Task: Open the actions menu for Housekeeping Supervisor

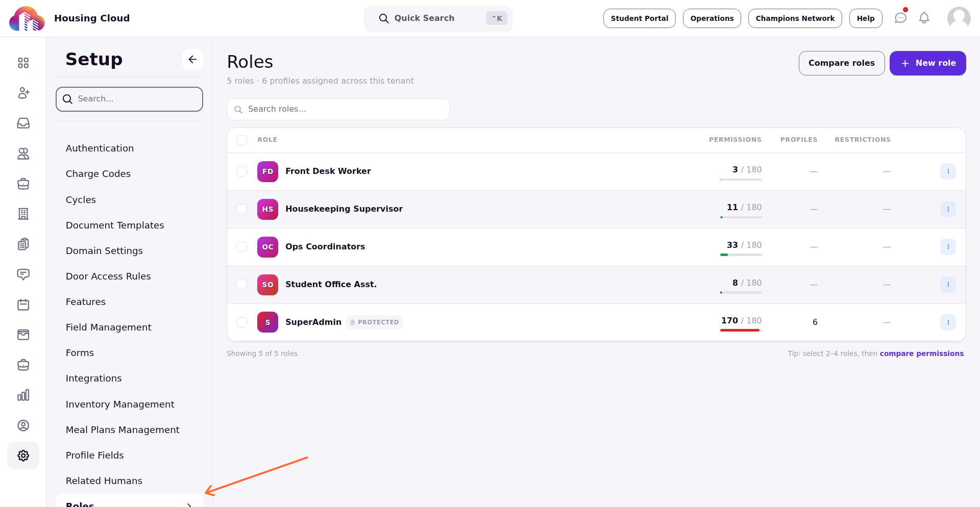Action: coord(948,209)
